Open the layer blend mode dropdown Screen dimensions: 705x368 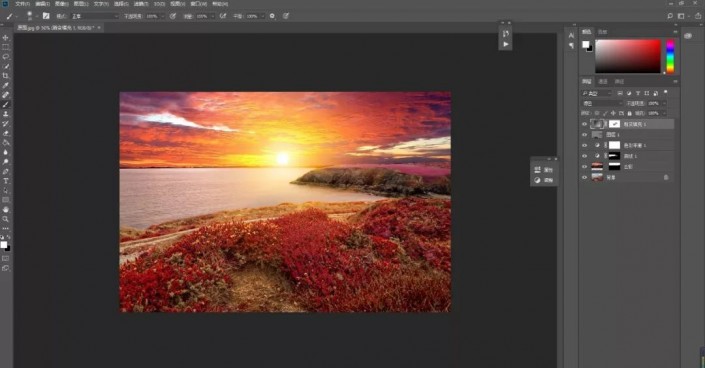coord(602,103)
